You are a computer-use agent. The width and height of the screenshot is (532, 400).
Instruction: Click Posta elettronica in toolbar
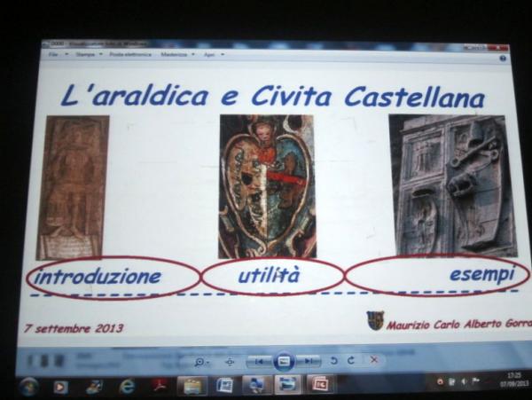(x=130, y=54)
